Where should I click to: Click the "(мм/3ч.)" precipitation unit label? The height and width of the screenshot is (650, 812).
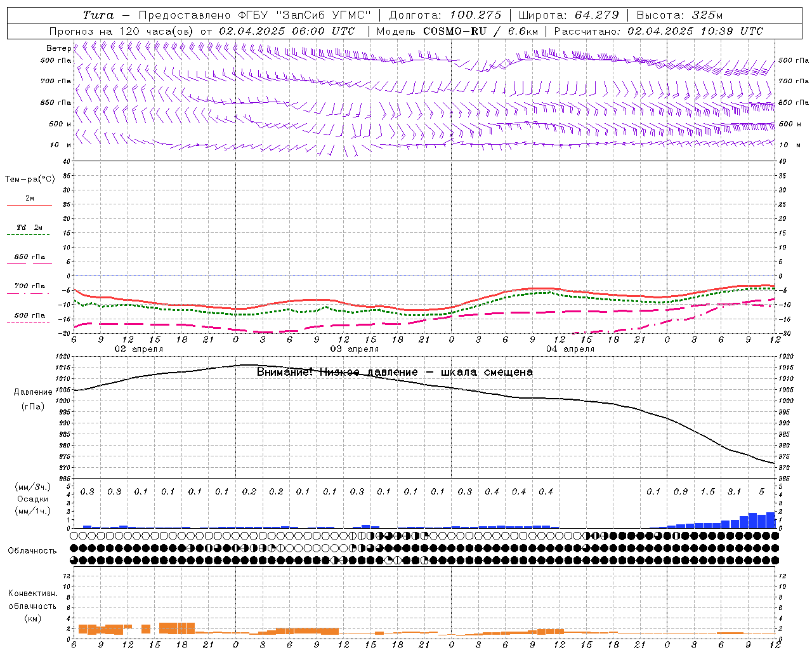point(32,487)
